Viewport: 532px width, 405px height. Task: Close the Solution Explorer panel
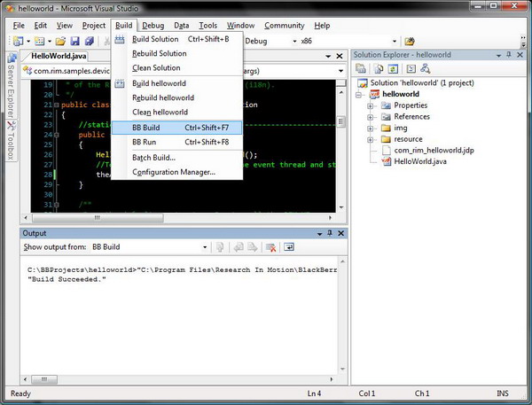[x=520, y=55]
